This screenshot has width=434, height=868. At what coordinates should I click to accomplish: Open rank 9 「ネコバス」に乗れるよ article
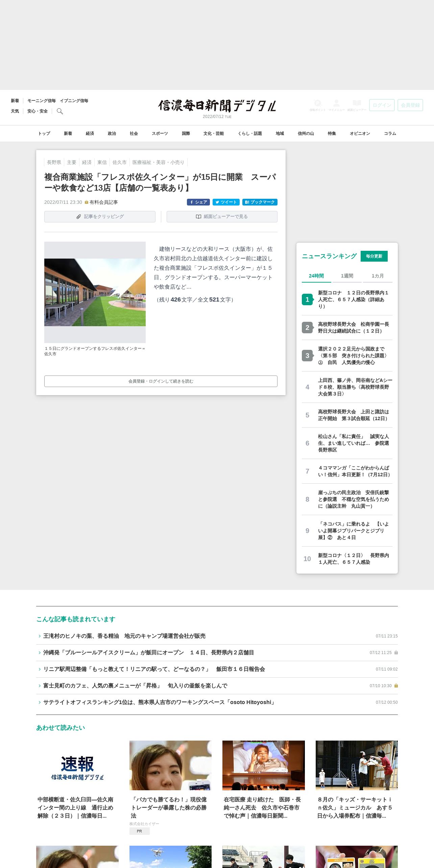[x=347, y=531]
